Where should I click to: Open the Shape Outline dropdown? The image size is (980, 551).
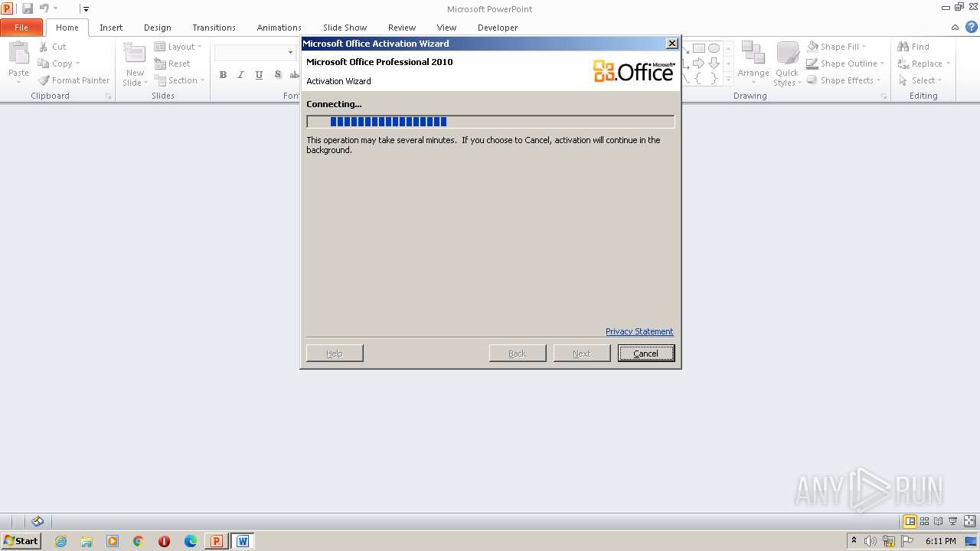[845, 64]
